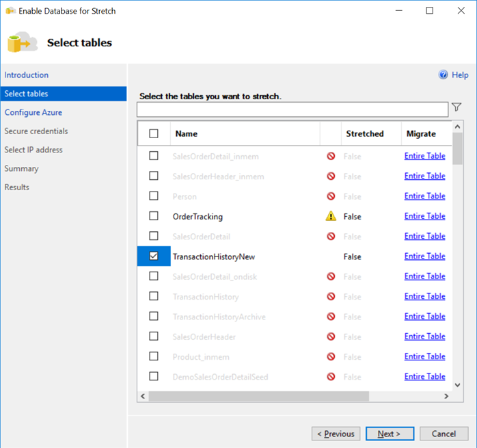Click the blocked icon beside TransactionHistoryArchive
Viewport: 477px width, 448px height.
[331, 317]
